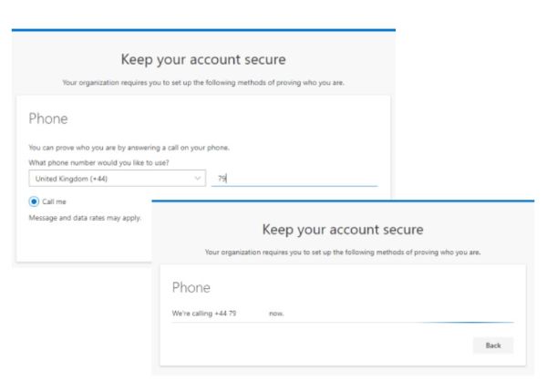This screenshot has width=547, height=392.
Task: Select the Call me radio button
Action: coord(34,201)
